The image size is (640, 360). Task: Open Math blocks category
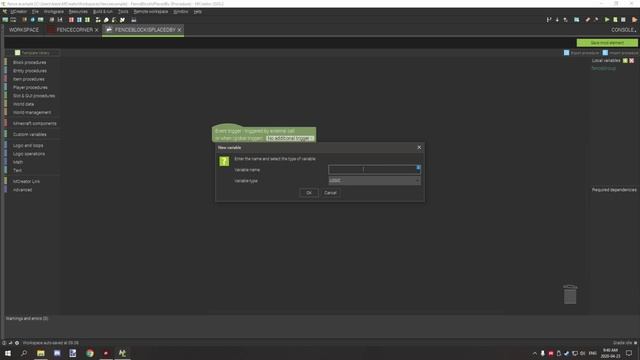[18, 162]
